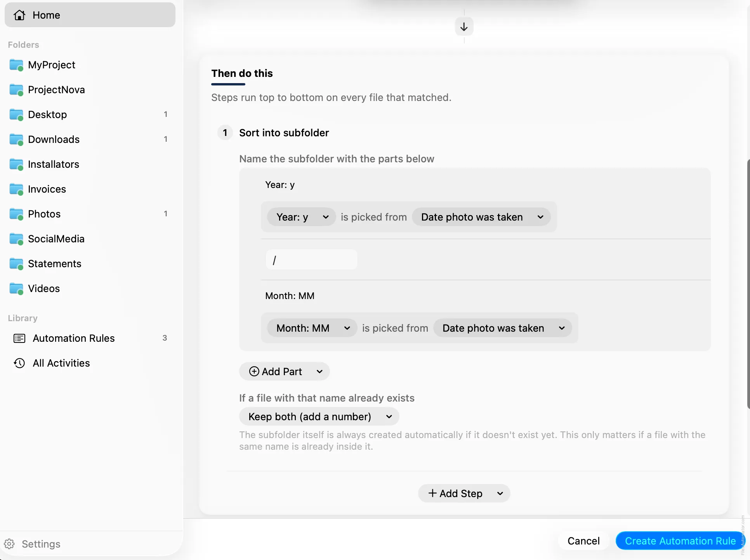Select the Statements folder name

[x=55, y=264]
